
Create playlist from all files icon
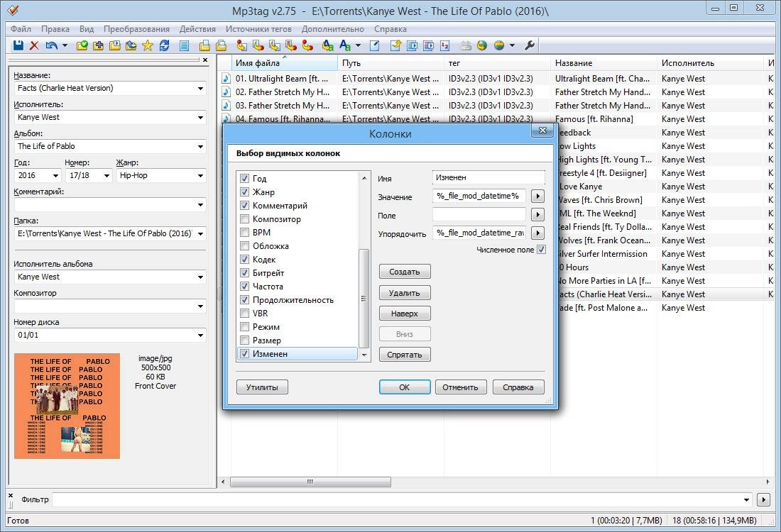click(412, 46)
